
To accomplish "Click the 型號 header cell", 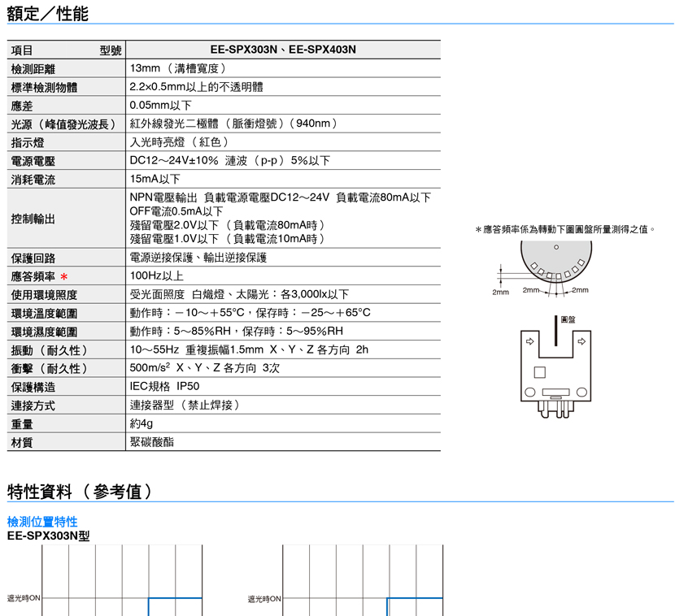I will click(111, 50).
